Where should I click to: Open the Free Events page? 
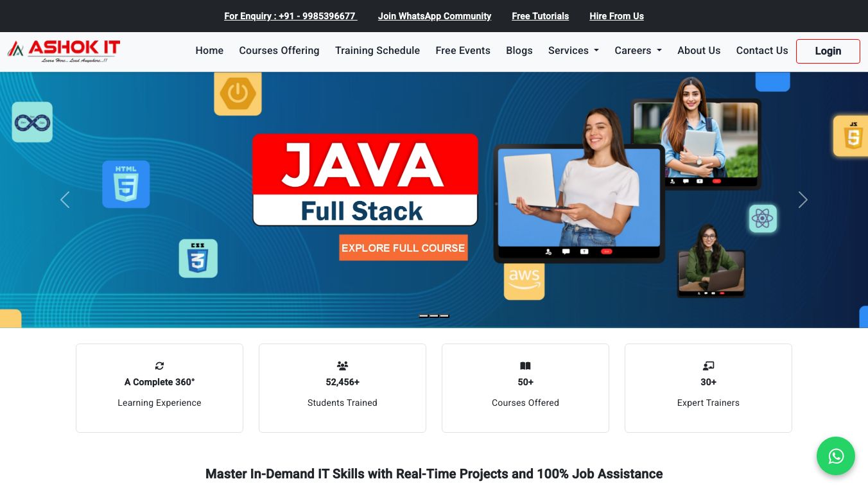coord(463,51)
